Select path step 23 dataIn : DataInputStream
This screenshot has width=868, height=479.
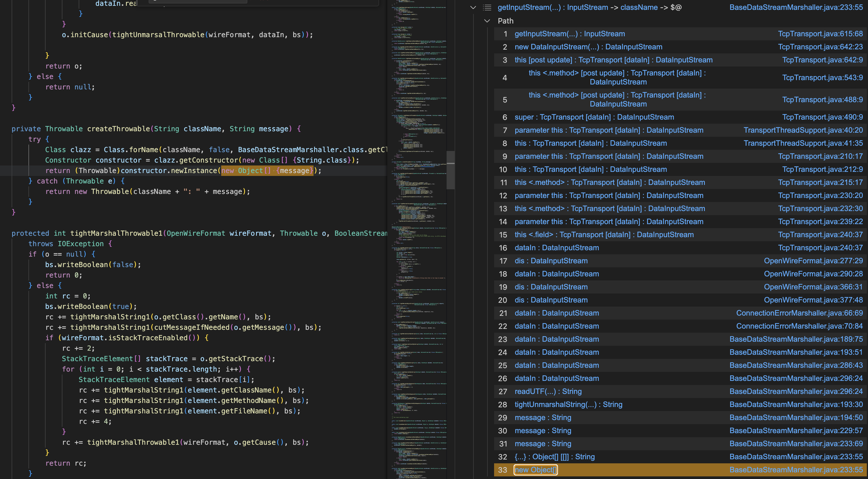pos(557,339)
